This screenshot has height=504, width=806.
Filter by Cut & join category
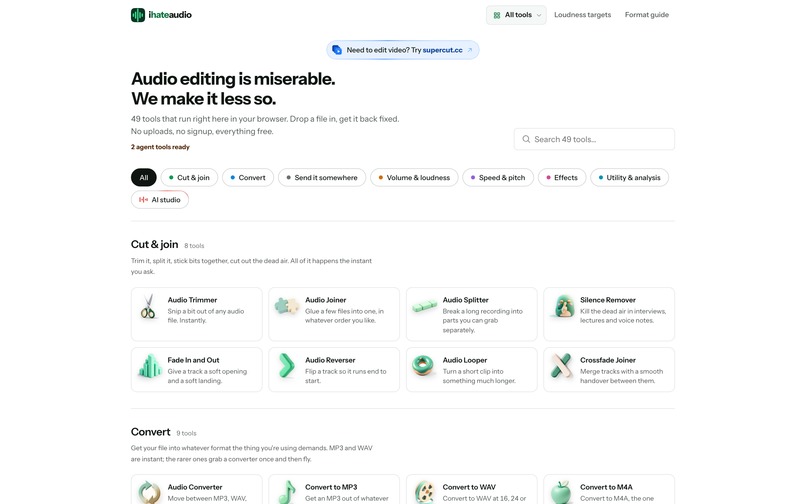189,177
